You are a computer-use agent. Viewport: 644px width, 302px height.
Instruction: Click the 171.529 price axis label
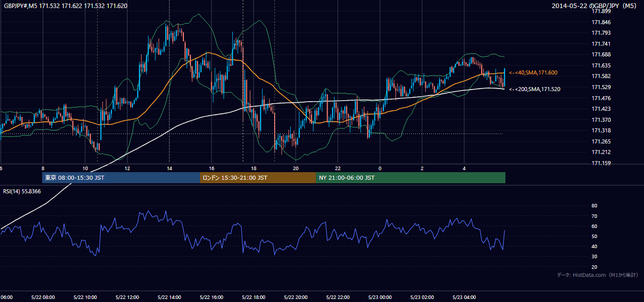coord(601,87)
